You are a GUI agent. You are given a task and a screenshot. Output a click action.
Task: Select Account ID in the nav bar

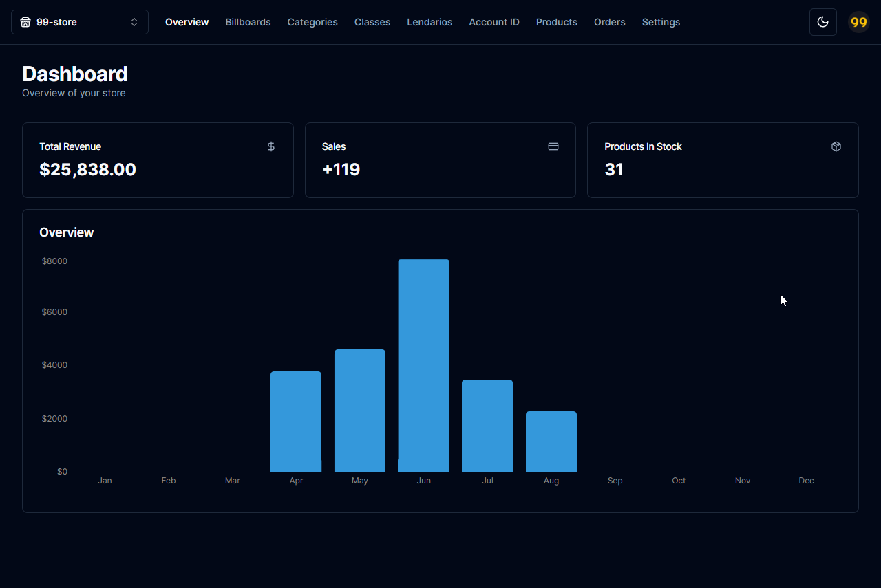point(494,22)
